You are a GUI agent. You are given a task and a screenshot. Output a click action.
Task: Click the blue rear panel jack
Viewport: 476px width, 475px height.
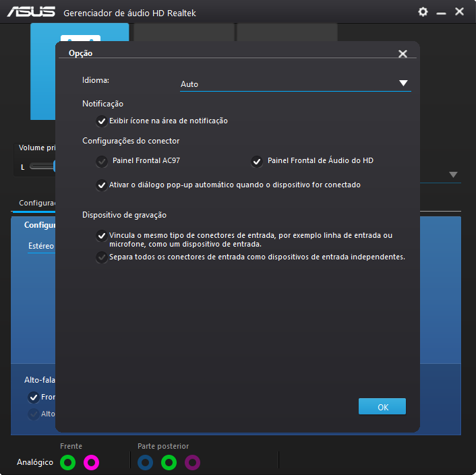pos(145,462)
